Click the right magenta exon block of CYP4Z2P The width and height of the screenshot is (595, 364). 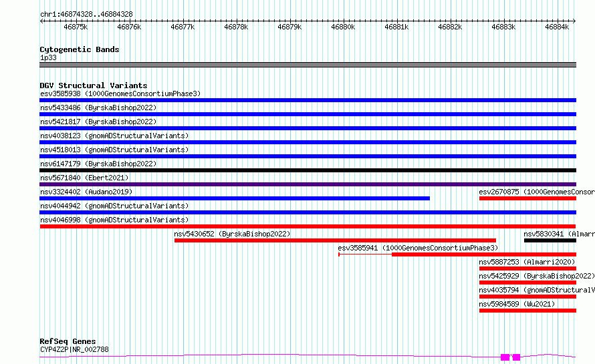pos(516,357)
